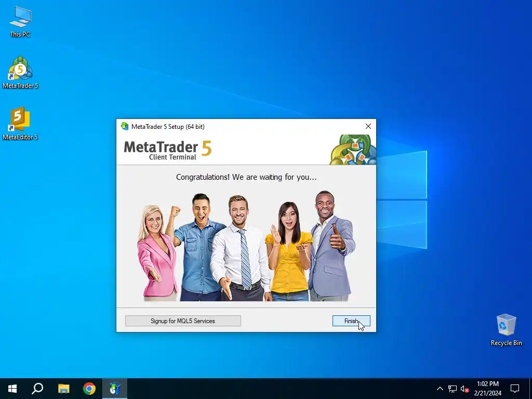This screenshot has width=532, height=399.
Task: Click the Finish button in setup dialog
Action: tap(351, 321)
